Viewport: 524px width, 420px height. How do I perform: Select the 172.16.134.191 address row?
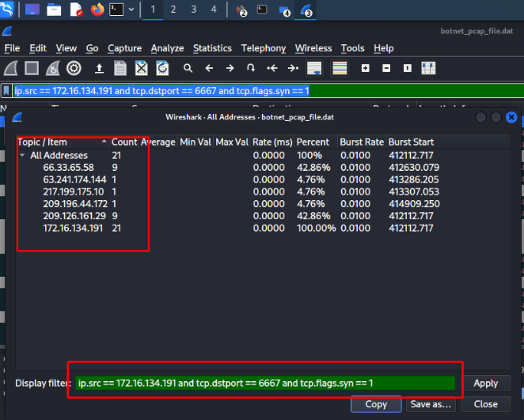coord(264,228)
